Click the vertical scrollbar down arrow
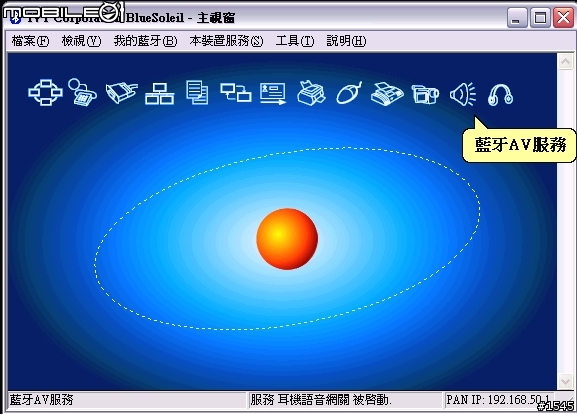577x414 pixels. point(566,381)
